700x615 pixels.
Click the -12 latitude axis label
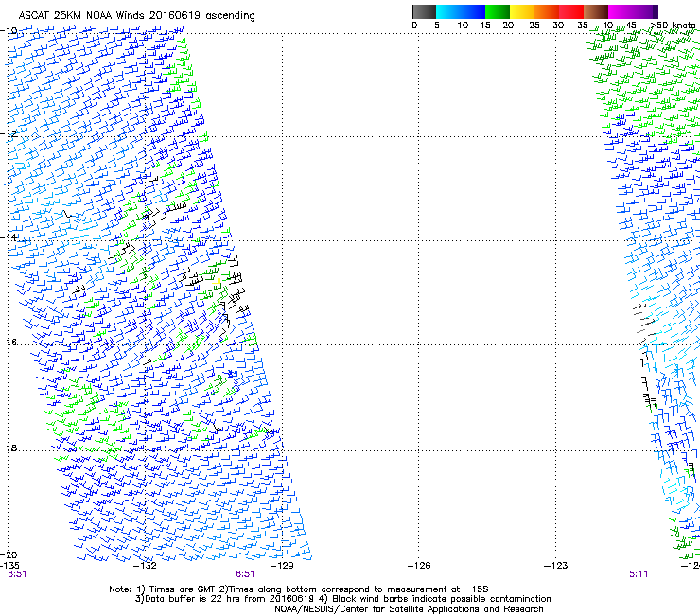click(9, 133)
